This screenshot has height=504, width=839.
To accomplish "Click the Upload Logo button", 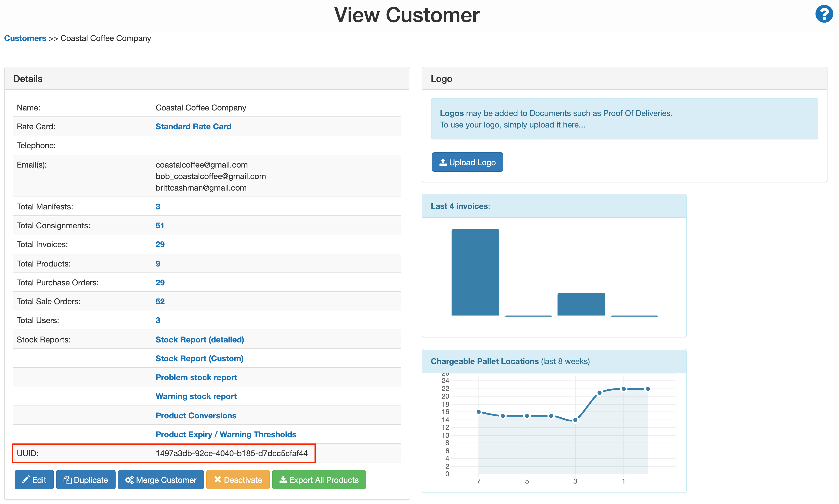I will click(467, 162).
